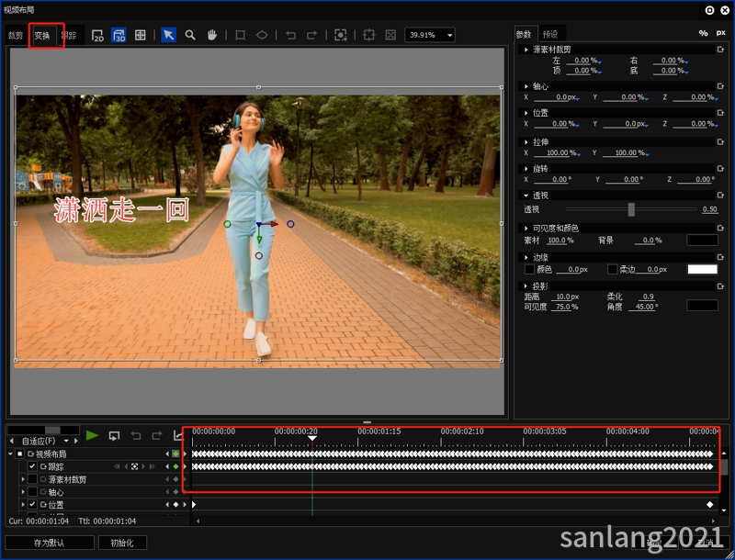Add keyframe on 跟踪 row
The image size is (735, 560).
tap(175, 466)
